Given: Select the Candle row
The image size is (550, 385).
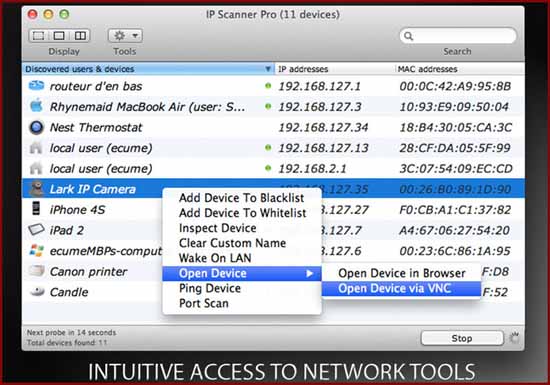Looking at the screenshot, I should tap(273, 292).
